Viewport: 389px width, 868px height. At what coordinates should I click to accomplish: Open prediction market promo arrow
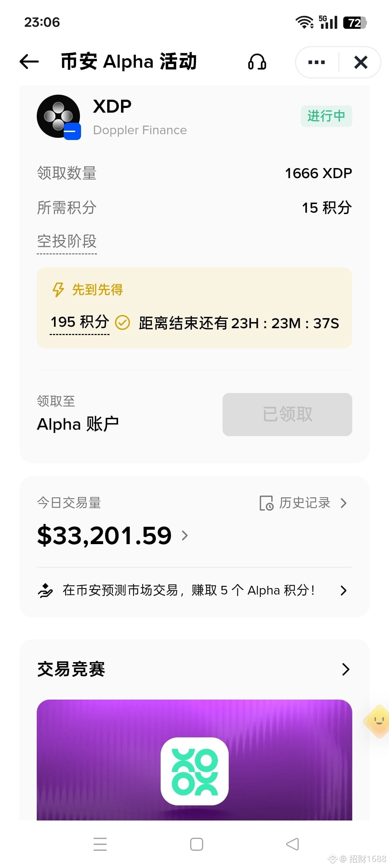coord(344,591)
